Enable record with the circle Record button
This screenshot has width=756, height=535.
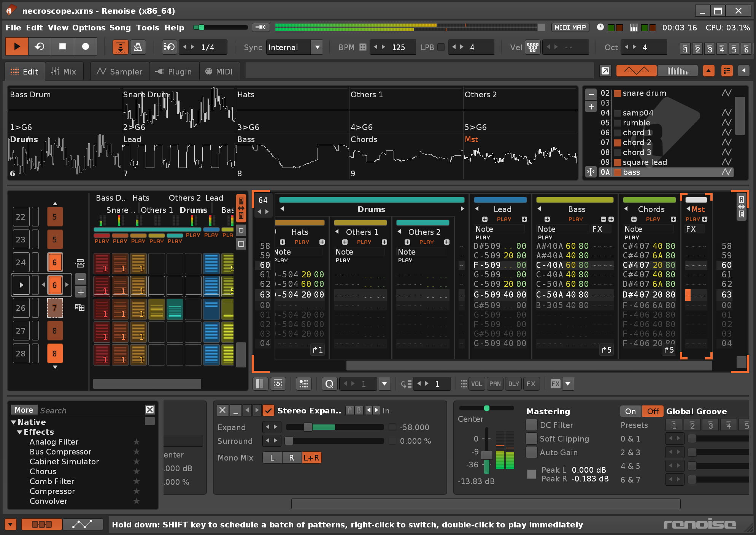click(x=86, y=47)
